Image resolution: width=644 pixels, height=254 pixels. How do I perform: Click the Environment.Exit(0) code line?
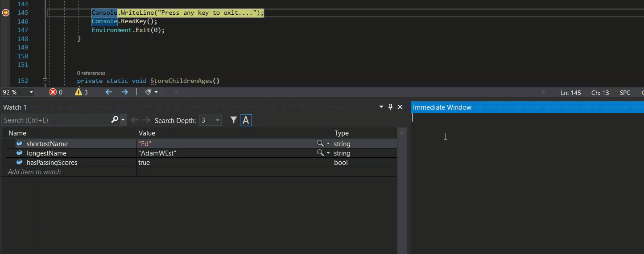coord(128,30)
